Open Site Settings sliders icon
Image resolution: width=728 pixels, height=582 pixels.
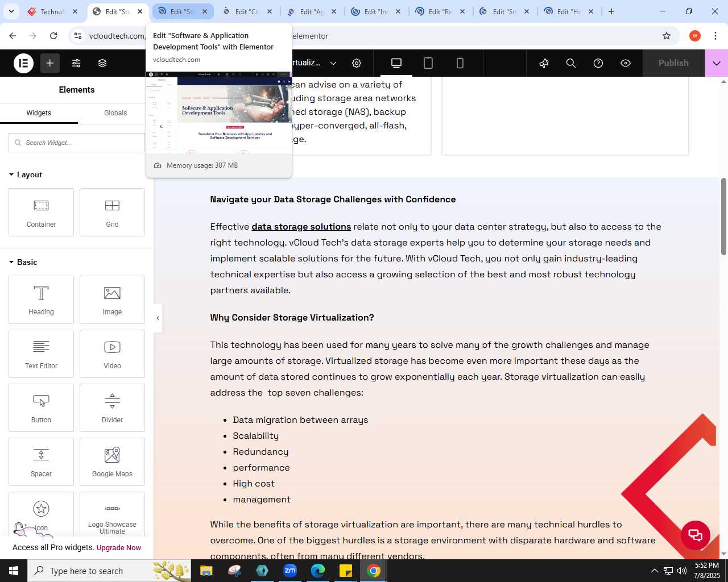click(x=76, y=63)
